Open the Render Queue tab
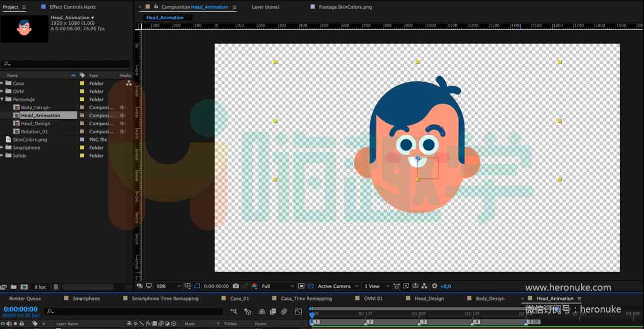Screen dimensions: 644x329 pyautogui.click(x=25, y=299)
